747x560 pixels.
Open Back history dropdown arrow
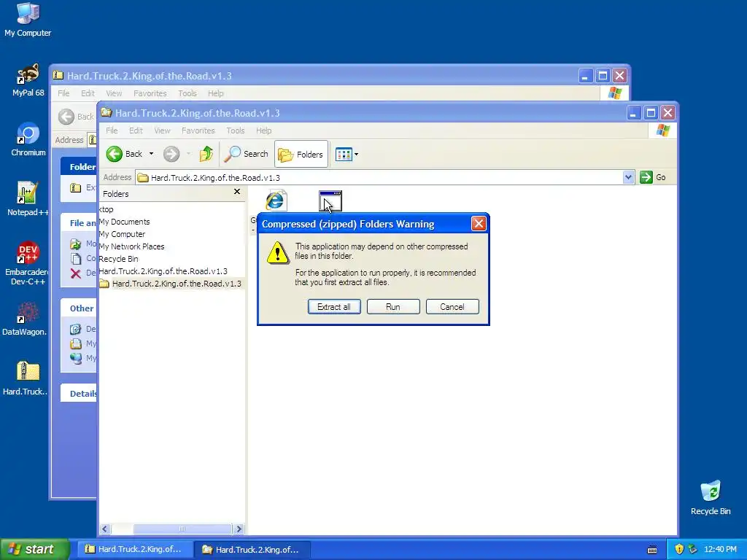pyautogui.click(x=151, y=154)
